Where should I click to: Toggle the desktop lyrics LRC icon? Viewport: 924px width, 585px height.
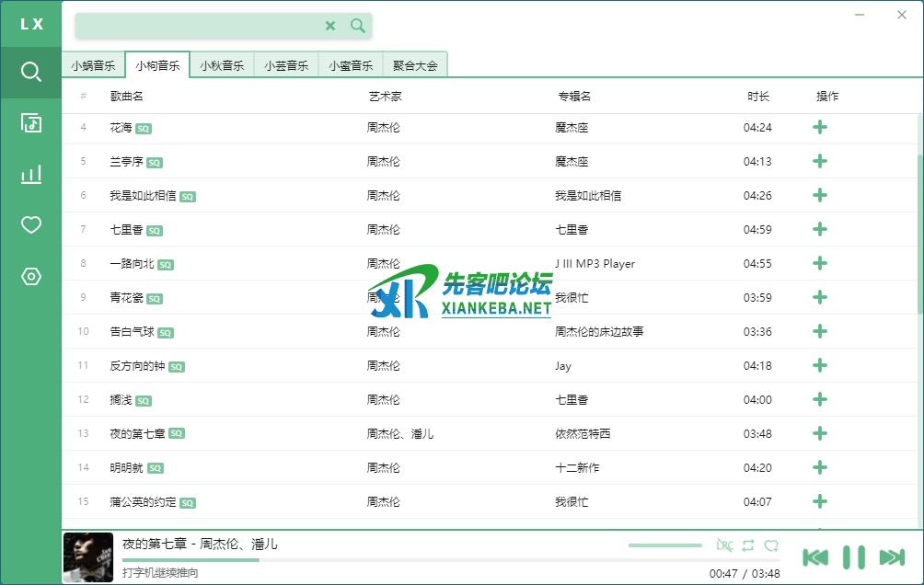point(724,545)
